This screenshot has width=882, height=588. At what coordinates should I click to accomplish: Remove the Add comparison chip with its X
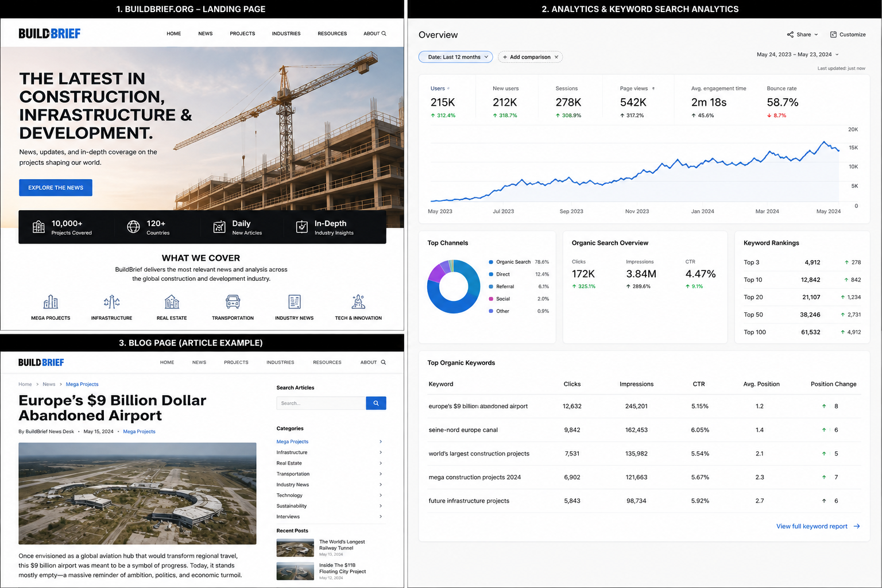click(x=556, y=57)
